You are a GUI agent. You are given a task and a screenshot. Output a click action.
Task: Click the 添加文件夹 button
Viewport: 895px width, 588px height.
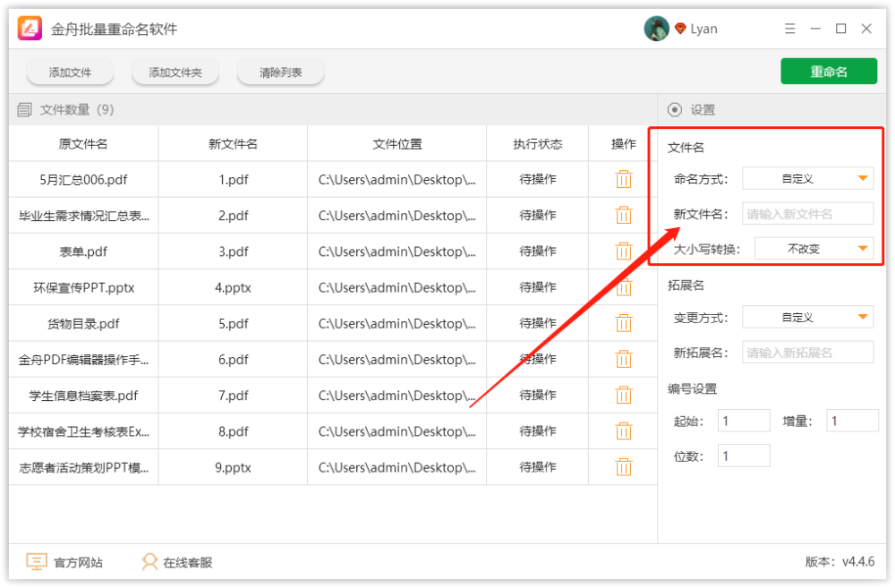click(175, 72)
